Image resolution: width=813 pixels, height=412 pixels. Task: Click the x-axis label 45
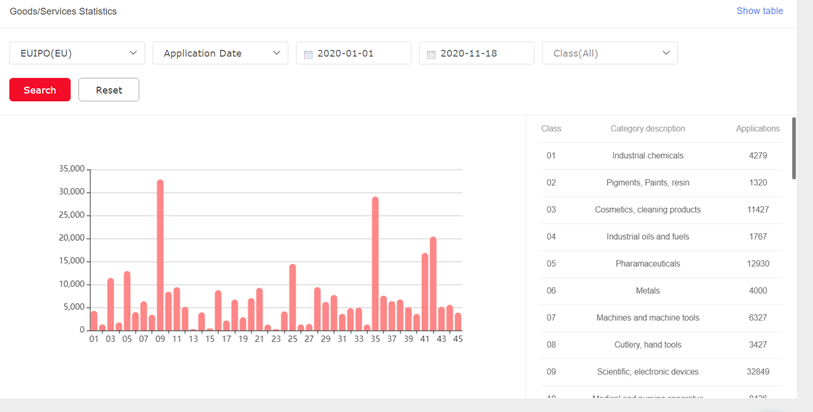458,339
